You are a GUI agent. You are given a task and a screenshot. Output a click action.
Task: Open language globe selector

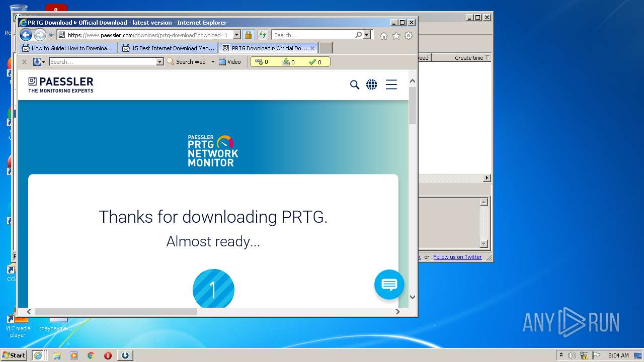(x=372, y=85)
